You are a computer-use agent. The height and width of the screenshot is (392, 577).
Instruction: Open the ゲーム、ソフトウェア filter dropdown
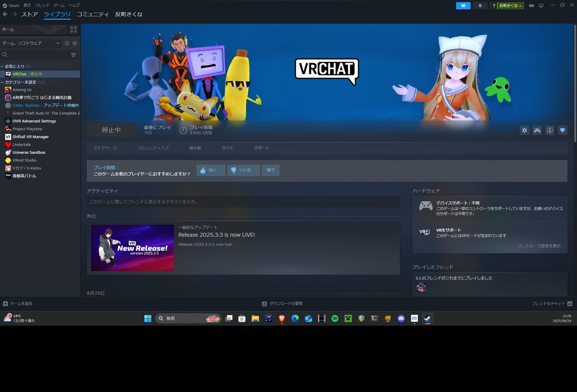coord(31,43)
